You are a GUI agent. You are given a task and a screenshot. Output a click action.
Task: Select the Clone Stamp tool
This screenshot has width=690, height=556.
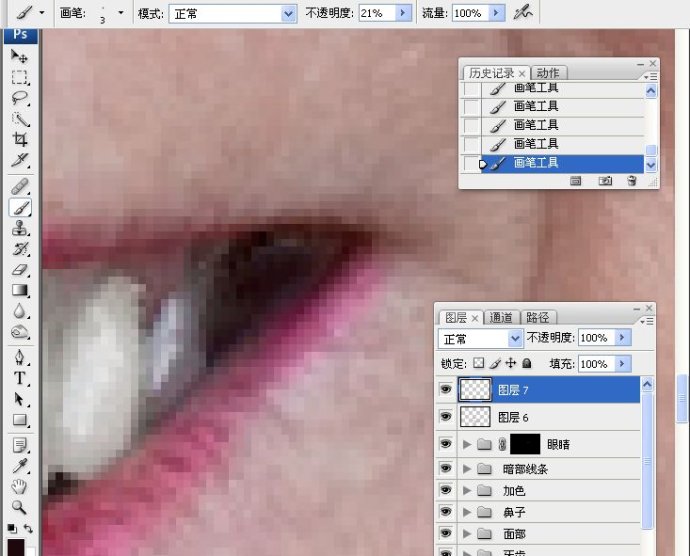[x=19, y=228]
